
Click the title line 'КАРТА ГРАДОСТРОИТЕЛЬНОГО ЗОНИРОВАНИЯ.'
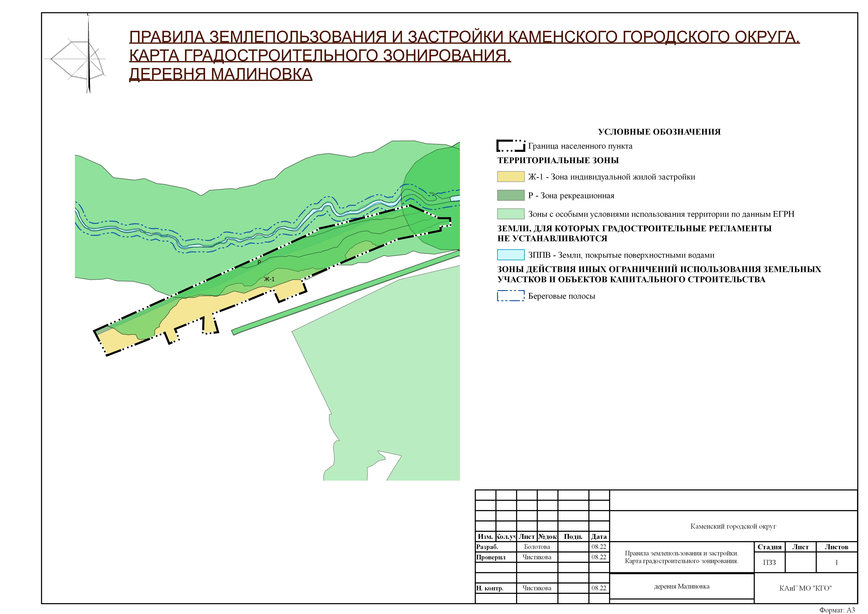320,56
